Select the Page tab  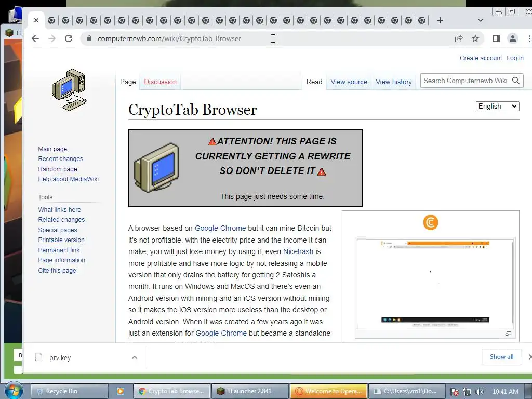[x=128, y=82]
